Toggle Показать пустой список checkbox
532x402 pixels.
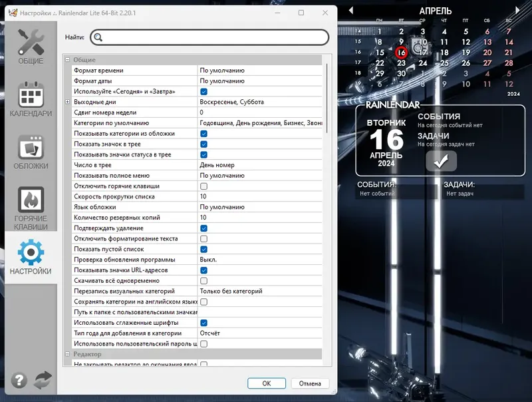204,250
